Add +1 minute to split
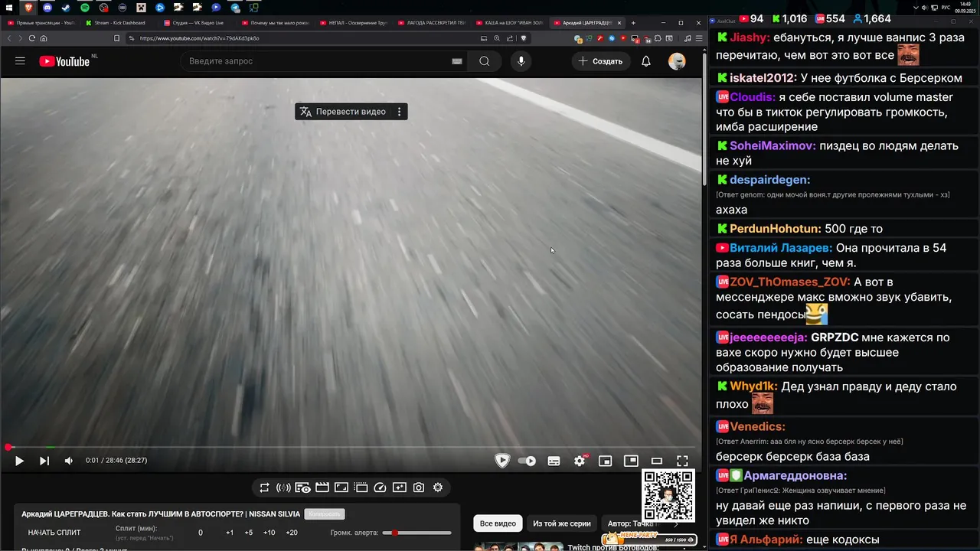This screenshot has width=980, height=551. tap(230, 533)
